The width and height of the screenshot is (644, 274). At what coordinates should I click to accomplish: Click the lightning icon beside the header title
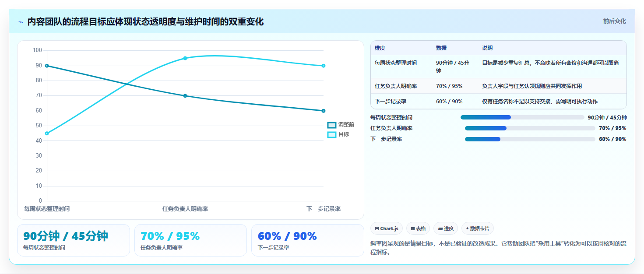(x=21, y=22)
